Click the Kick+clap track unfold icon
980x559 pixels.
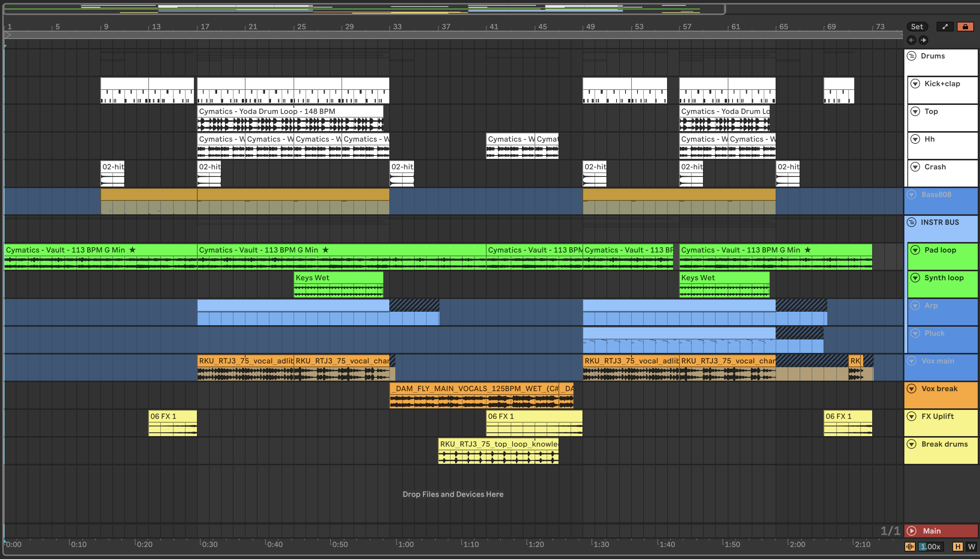pos(915,84)
